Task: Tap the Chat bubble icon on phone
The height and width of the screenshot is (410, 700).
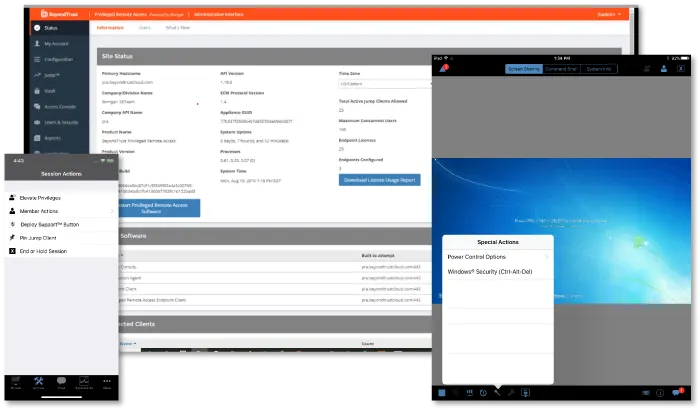Action: [62, 383]
